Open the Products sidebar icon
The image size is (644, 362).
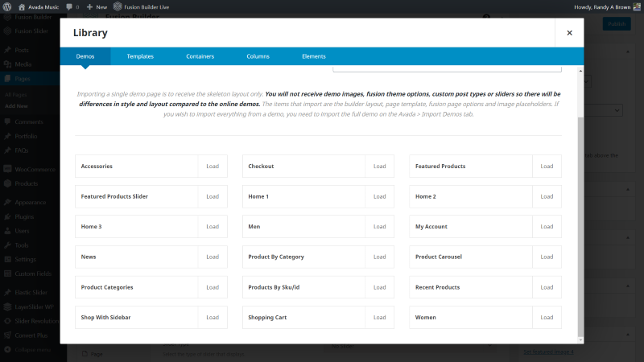point(7,183)
